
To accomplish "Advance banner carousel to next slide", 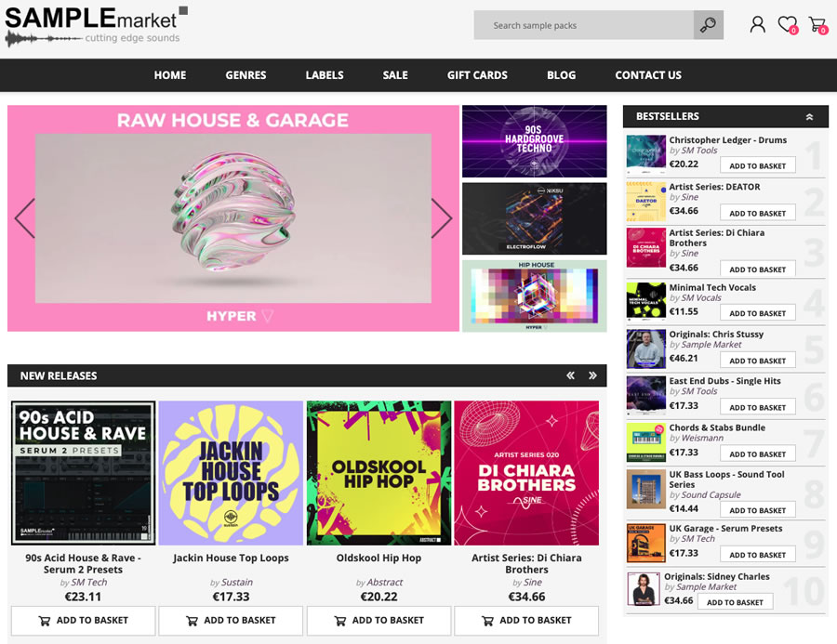I will coord(442,218).
